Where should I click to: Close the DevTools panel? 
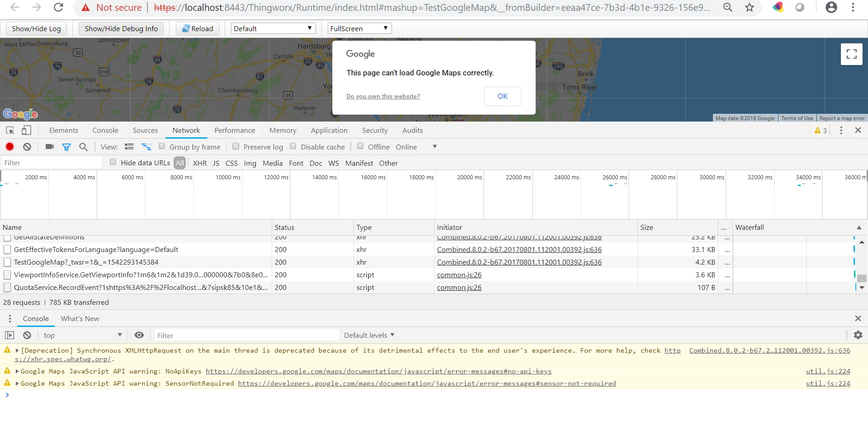point(858,131)
